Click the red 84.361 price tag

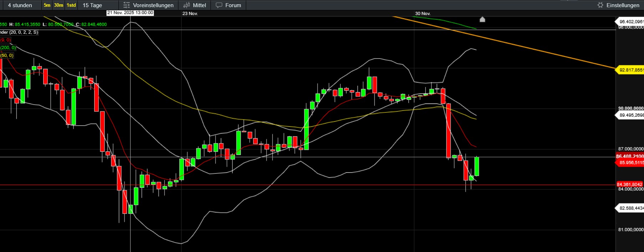(x=629, y=185)
